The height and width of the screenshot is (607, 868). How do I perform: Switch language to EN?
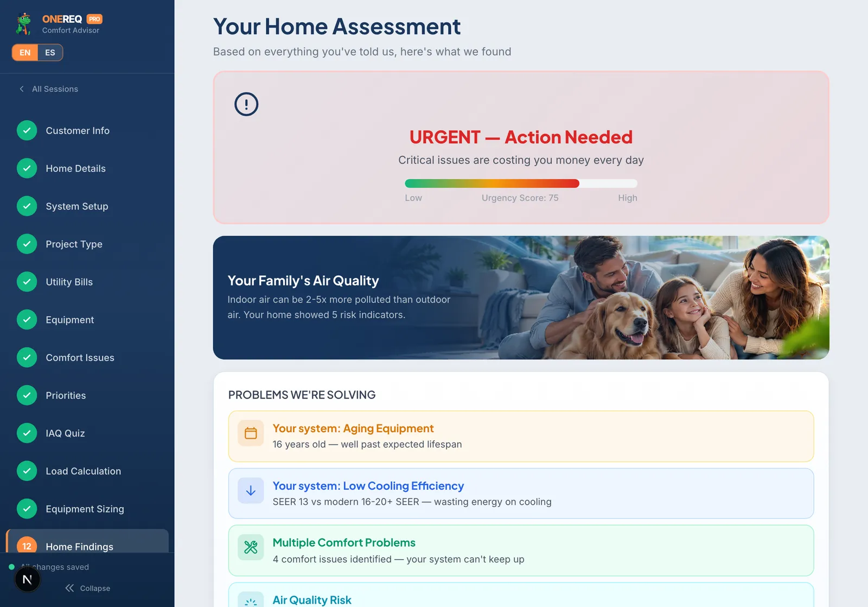point(25,53)
